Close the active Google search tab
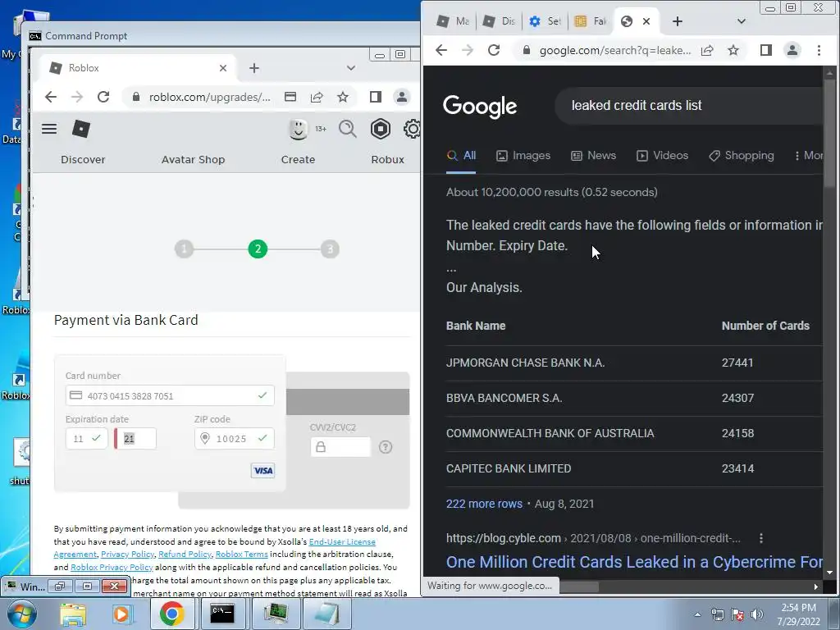 click(x=646, y=21)
